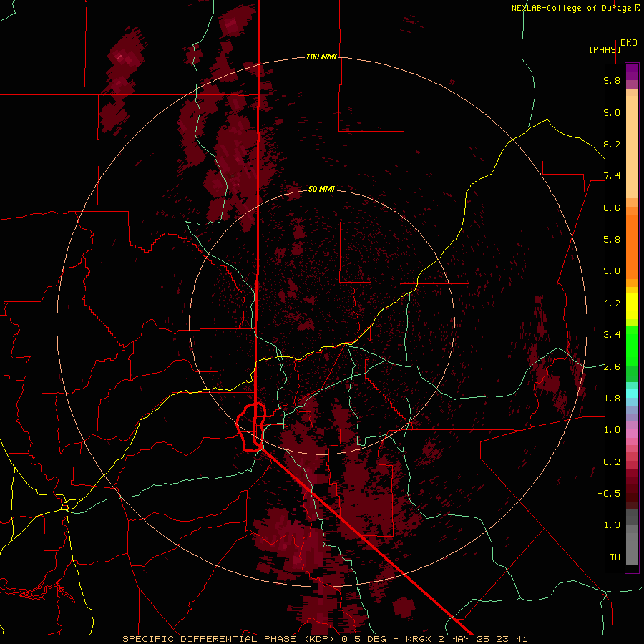Click the 9.8 value on the color scale
The width and height of the screenshot is (644, 644).
coord(612,80)
